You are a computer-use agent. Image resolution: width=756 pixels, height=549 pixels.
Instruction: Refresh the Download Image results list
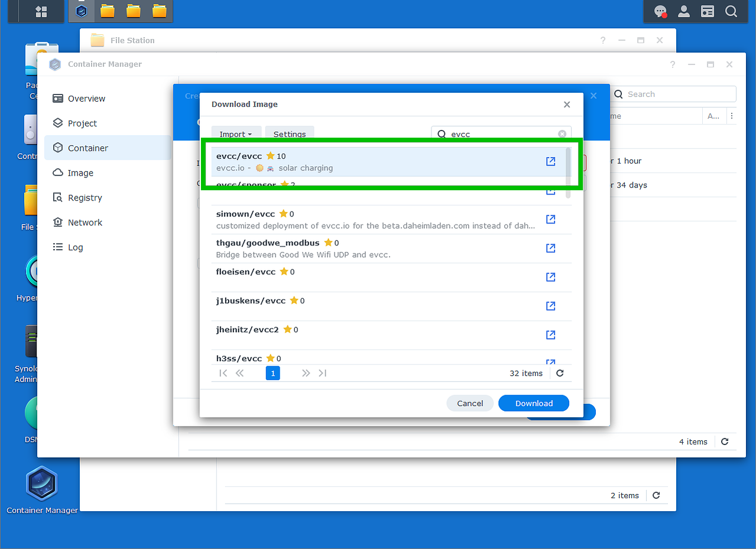click(560, 373)
